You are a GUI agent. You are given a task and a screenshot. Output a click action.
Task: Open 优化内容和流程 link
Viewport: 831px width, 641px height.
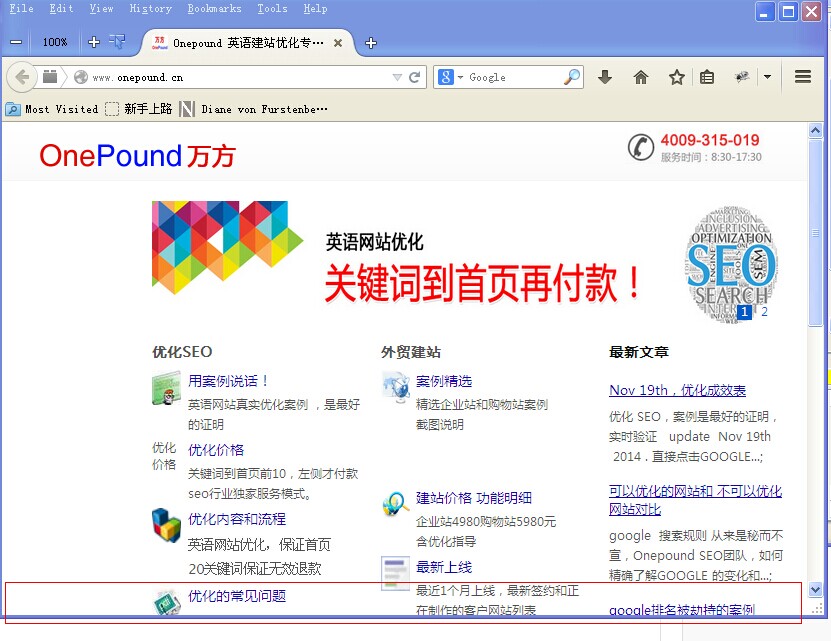[x=237, y=519]
